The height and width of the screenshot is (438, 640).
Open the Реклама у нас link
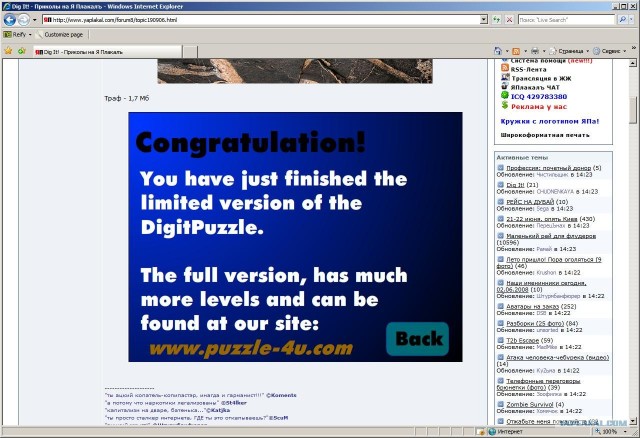pos(539,107)
